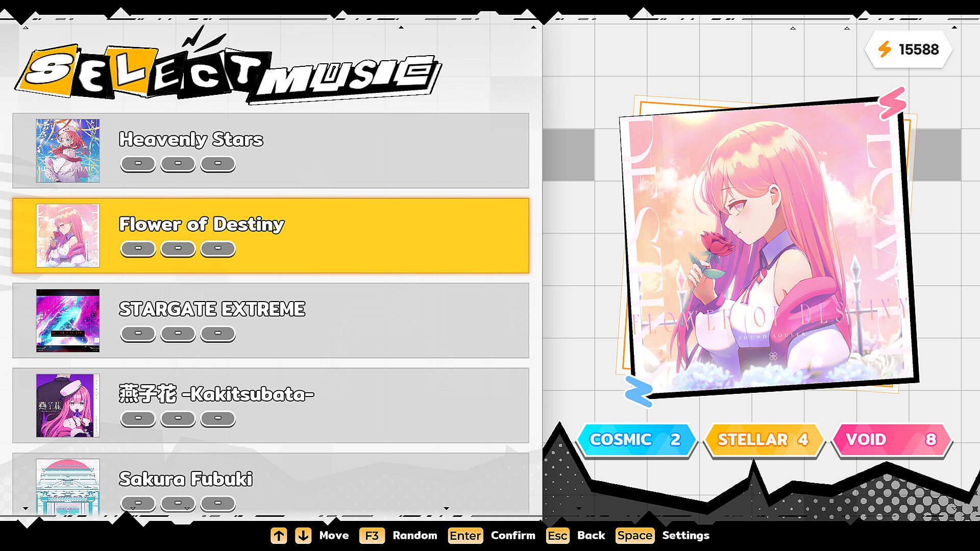This screenshot has width=980, height=551.
Task: Click the lightning bolt energy counter 15588
Action: pos(908,49)
